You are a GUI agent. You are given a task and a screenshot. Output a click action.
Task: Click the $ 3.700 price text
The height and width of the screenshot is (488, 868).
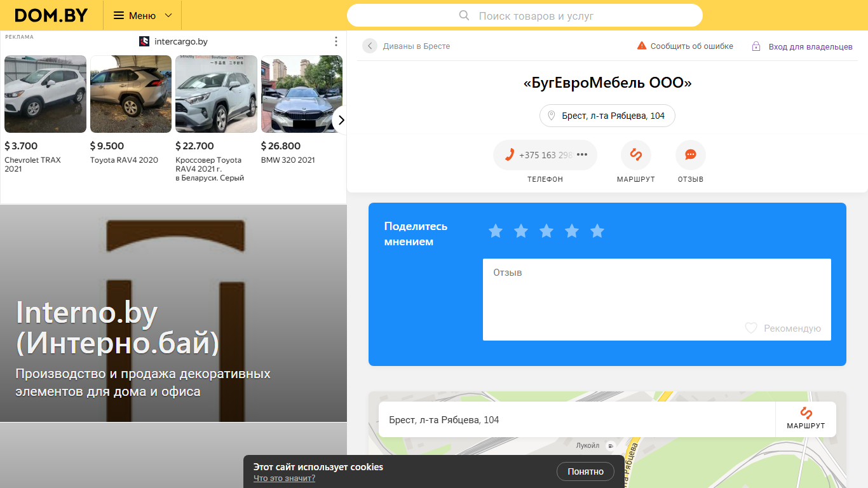(21, 146)
